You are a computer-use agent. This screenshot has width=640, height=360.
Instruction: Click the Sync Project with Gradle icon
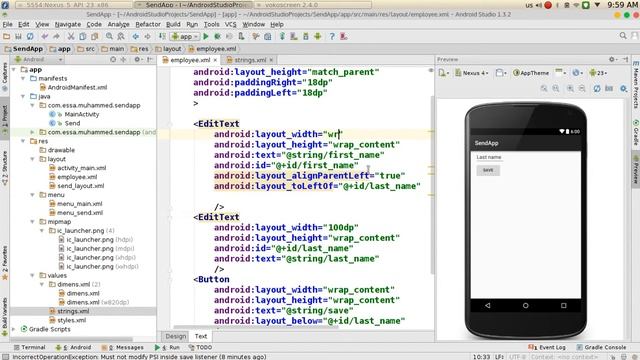click(282, 36)
